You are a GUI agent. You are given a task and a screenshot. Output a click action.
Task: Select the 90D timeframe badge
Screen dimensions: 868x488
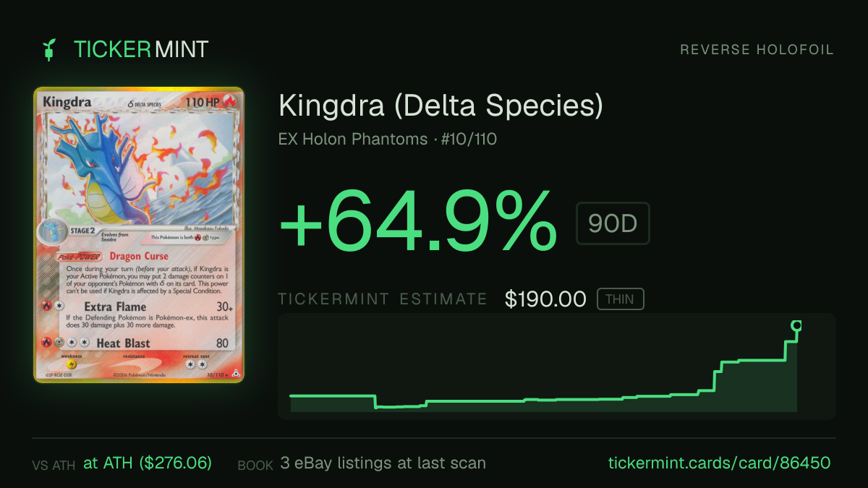[613, 224]
